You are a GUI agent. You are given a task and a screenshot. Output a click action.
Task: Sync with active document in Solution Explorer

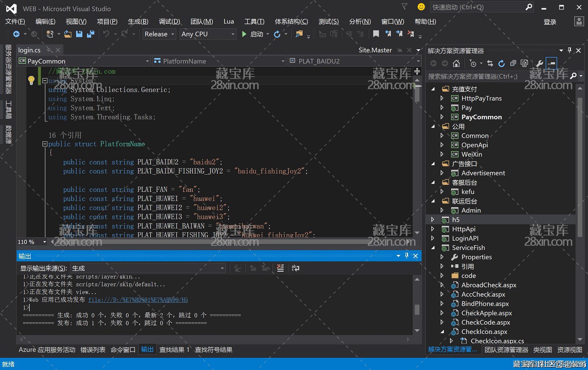click(490, 63)
